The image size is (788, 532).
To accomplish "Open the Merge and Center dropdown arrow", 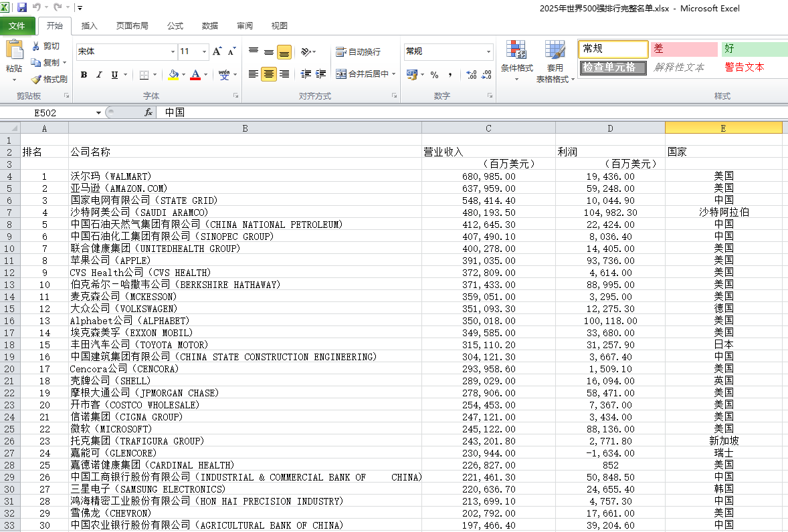I will [x=394, y=74].
